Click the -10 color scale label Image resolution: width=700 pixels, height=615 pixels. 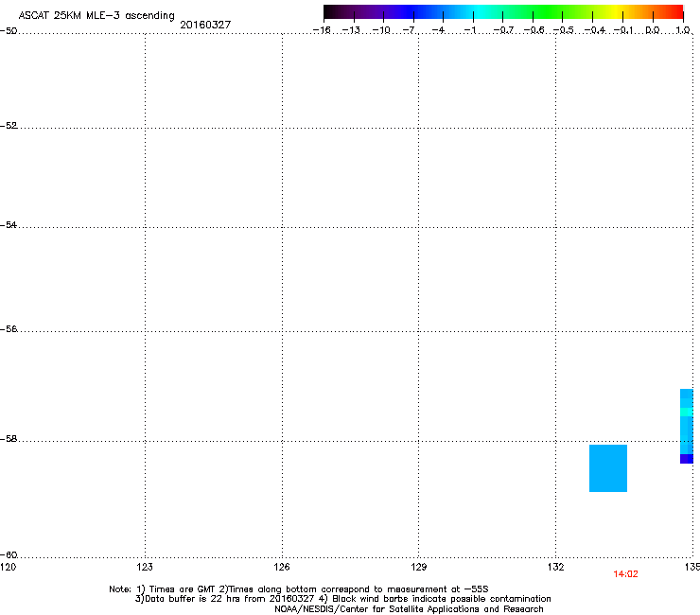(381, 30)
